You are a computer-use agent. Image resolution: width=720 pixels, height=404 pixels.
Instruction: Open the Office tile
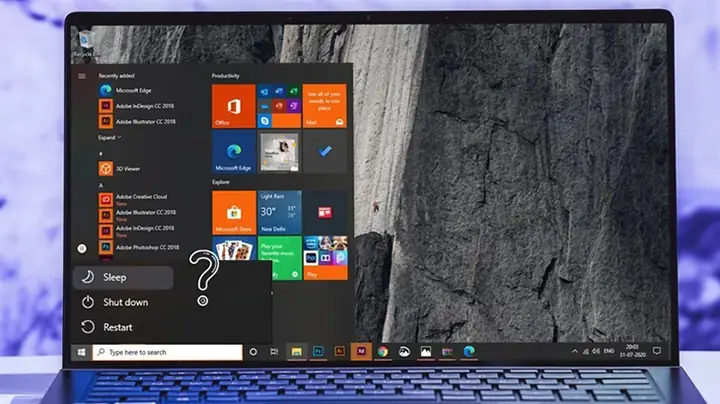pyautogui.click(x=234, y=106)
